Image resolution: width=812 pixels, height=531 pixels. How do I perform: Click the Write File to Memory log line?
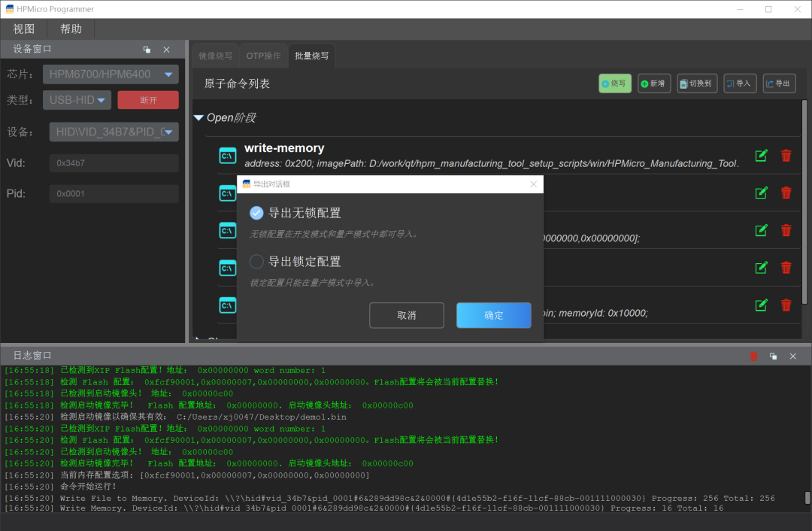[389, 499]
